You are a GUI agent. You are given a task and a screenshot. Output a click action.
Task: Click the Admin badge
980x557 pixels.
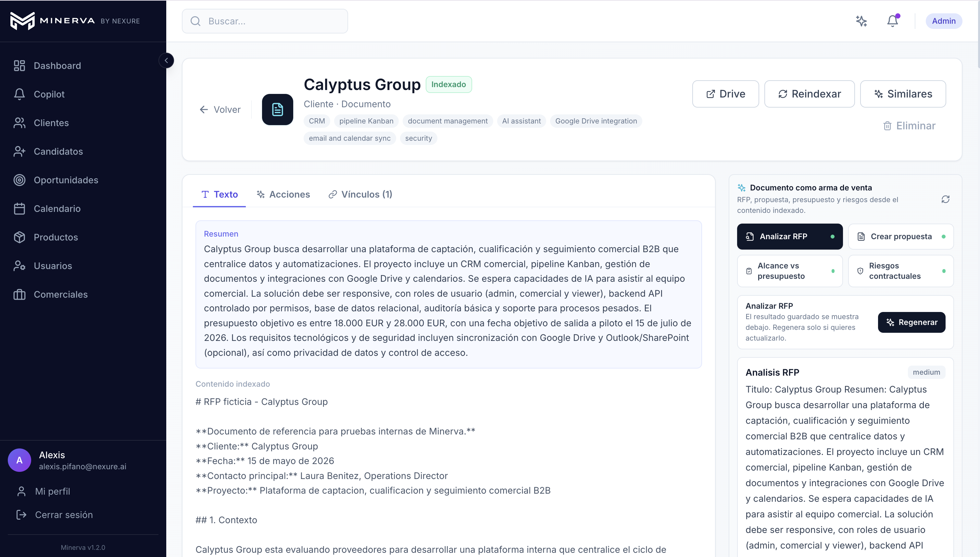coord(944,21)
